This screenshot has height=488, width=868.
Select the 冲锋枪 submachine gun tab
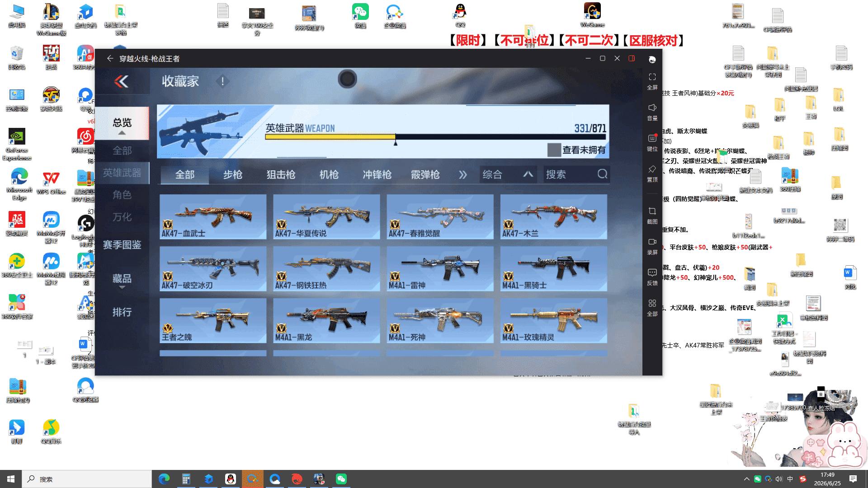(x=377, y=174)
